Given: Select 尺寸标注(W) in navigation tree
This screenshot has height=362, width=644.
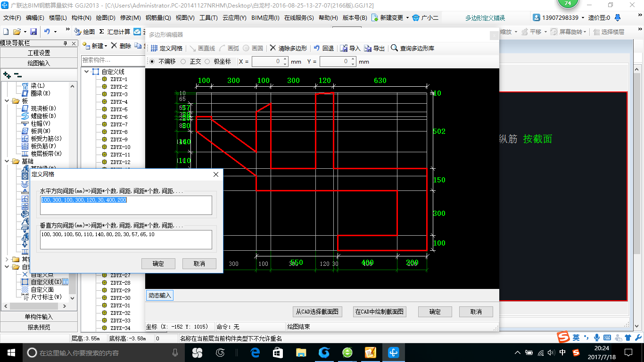Looking at the screenshot, I should pos(41,297).
